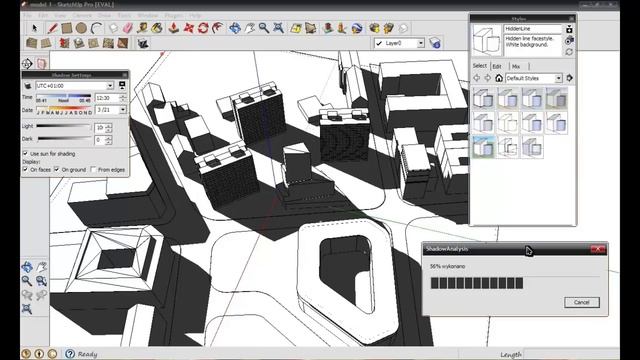Select Pan hand in the top toolbar

(x=249, y=28)
